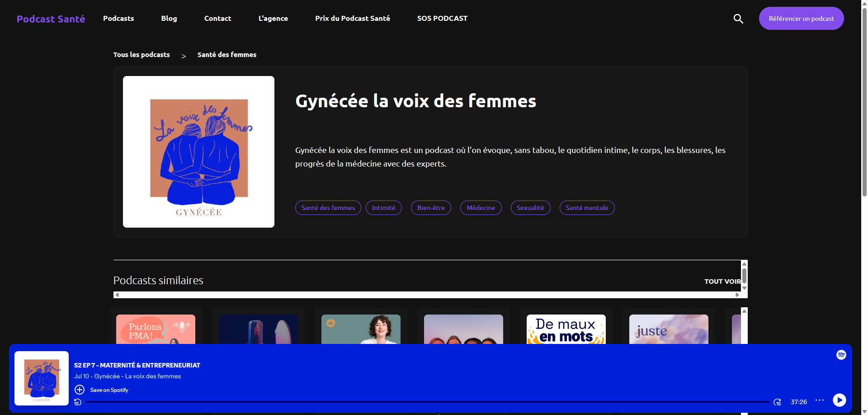Open the Podcasts menu
868x415 pixels.
tap(118, 19)
